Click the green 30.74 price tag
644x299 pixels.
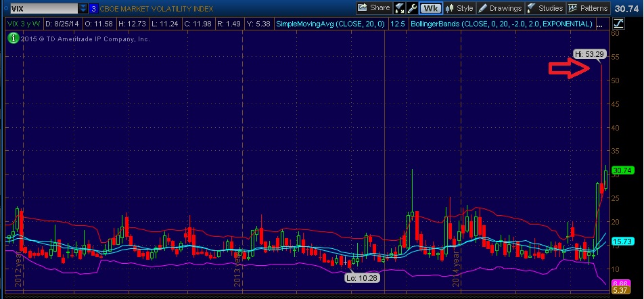[x=621, y=170]
